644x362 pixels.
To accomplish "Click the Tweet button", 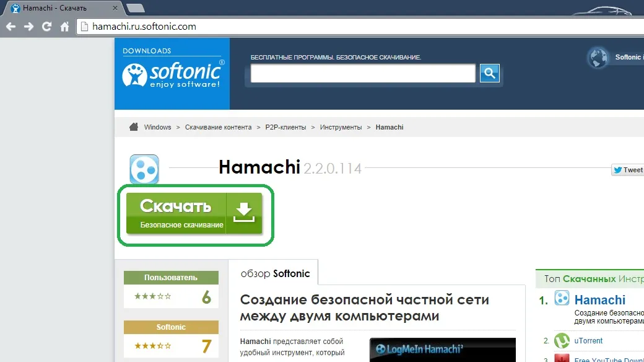I will (x=627, y=170).
